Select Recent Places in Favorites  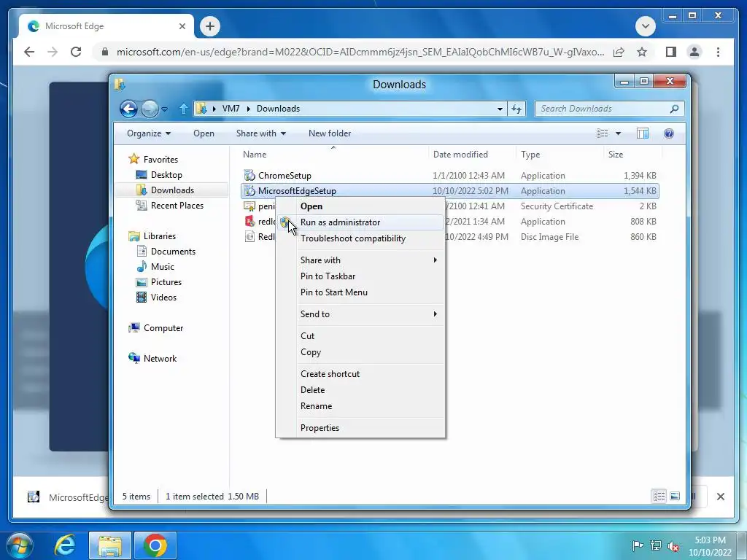pos(177,205)
